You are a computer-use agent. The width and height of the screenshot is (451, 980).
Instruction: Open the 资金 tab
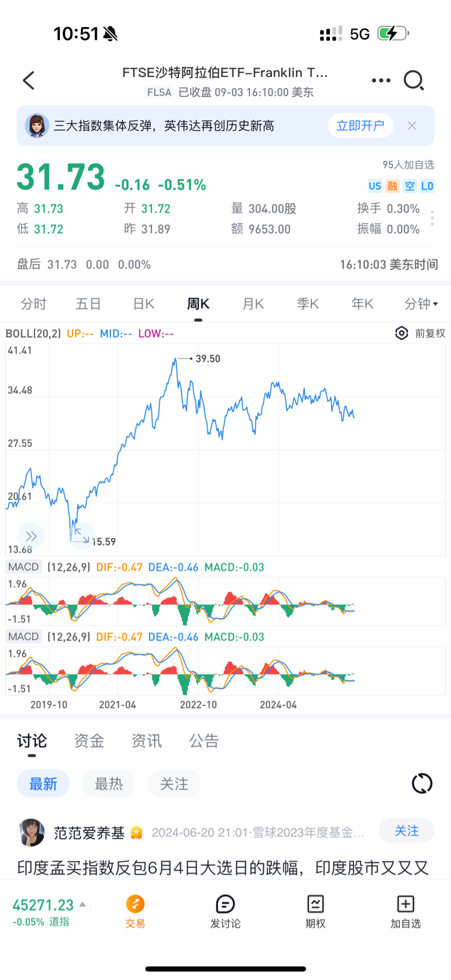click(x=89, y=741)
